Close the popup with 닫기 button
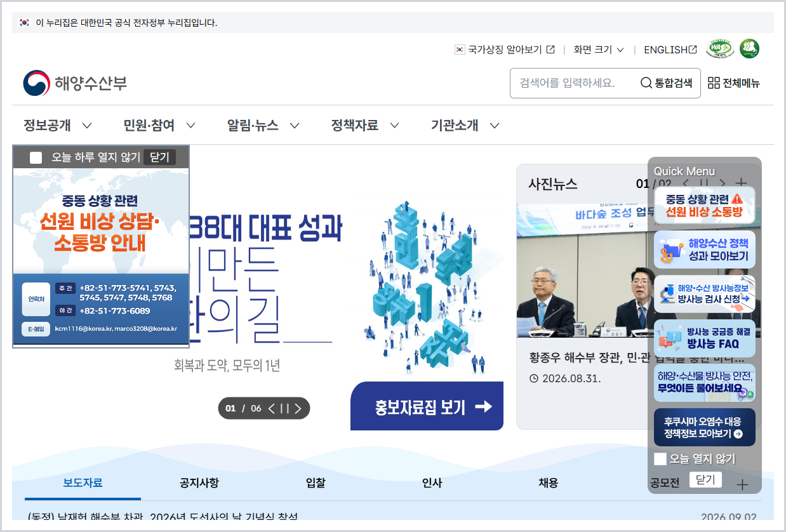 159,157
